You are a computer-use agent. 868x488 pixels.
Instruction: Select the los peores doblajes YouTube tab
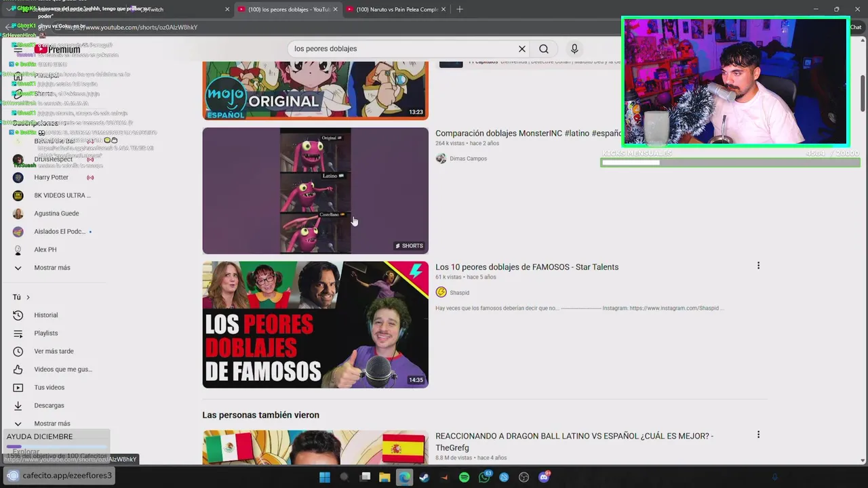point(288,9)
